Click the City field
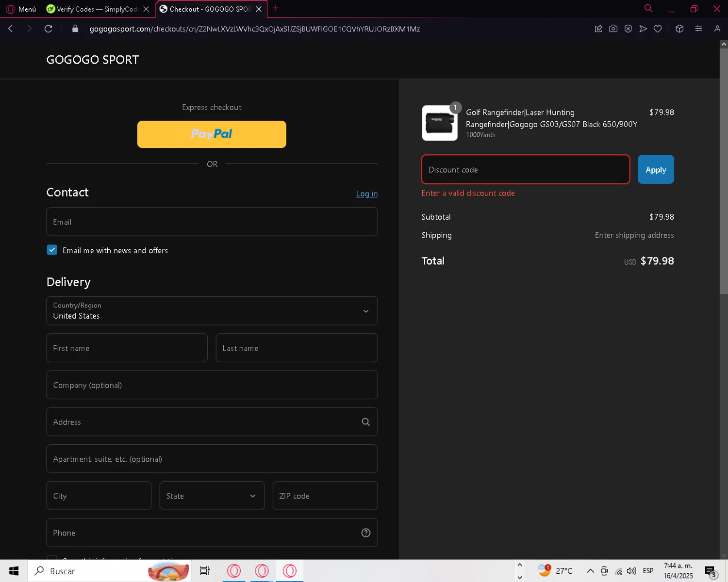Screen dimensions: 728x582 point(99,495)
